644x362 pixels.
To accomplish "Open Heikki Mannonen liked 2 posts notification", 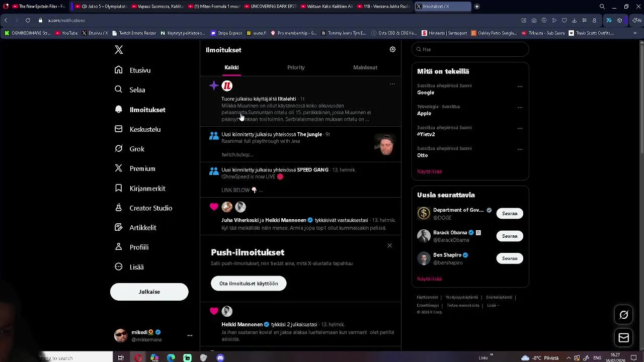I will tap(300, 325).
